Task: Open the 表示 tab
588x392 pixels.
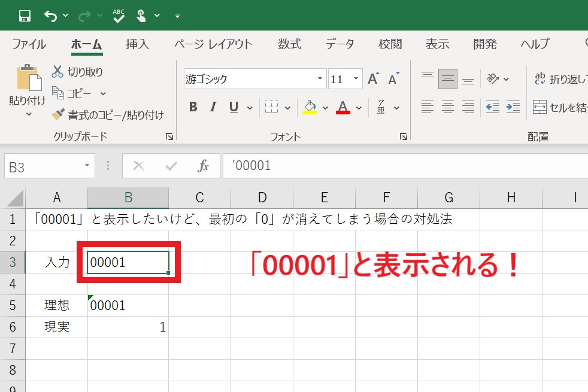Action: (x=437, y=44)
